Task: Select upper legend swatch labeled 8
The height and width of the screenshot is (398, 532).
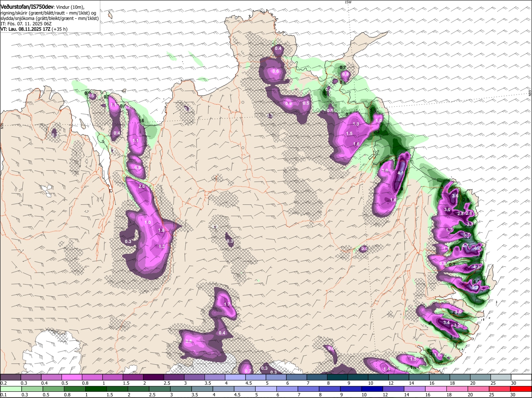Action: point(337,377)
